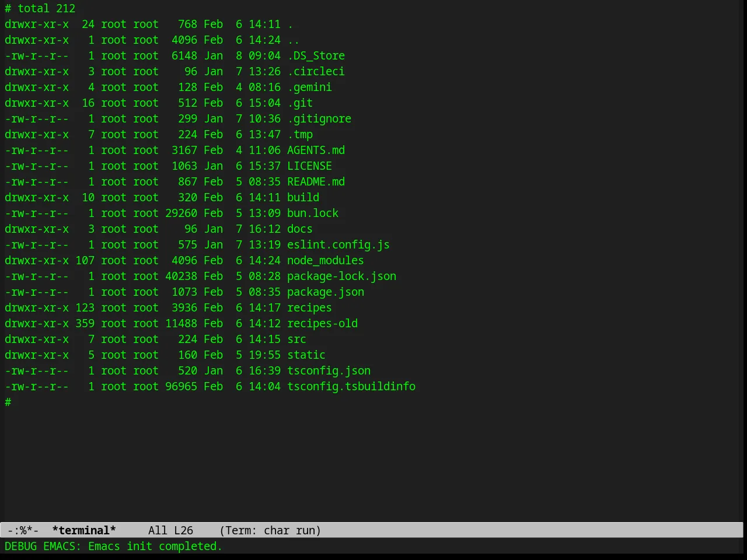
Task: Click the "total 212" output line
Action: 46,8
